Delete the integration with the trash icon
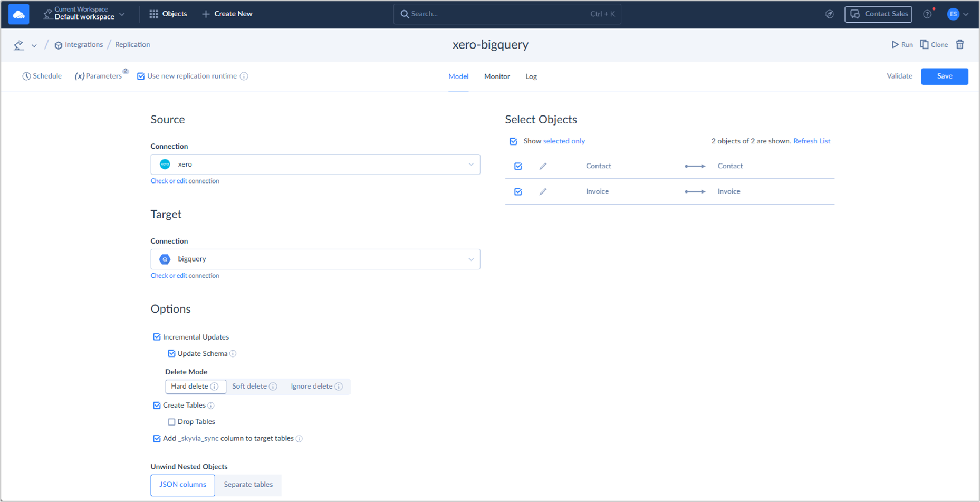Image resolution: width=980 pixels, height=502 pixels. click(x=960, y=45)
